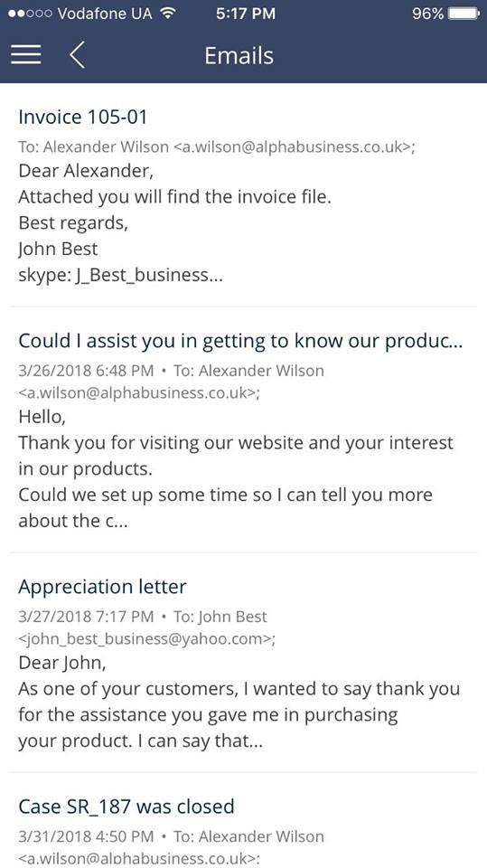Tap the back arrow
Image resolution: width=487 pixels, height=868 pixels.
coord(78,55)
